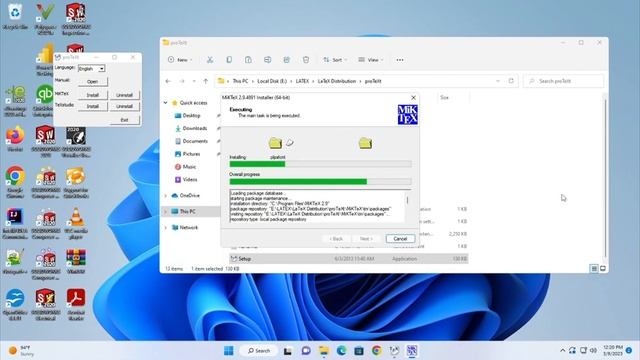This screenshot has height=360, width=640.
Task: Click the Paste icon in Explorer toolbar
Action: (248, 60)
